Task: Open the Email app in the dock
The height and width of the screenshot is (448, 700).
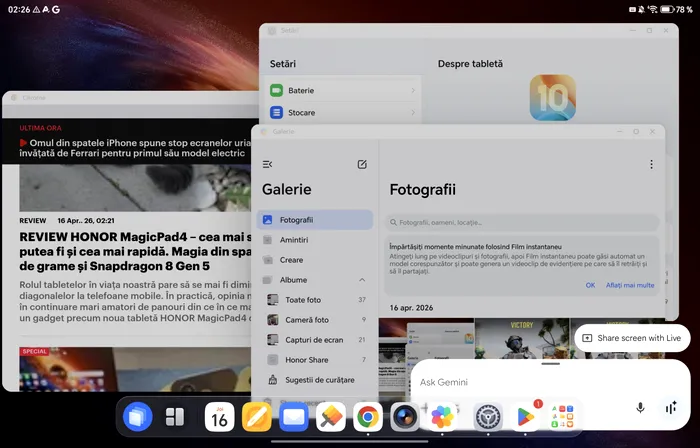Action: click(294, 417)
